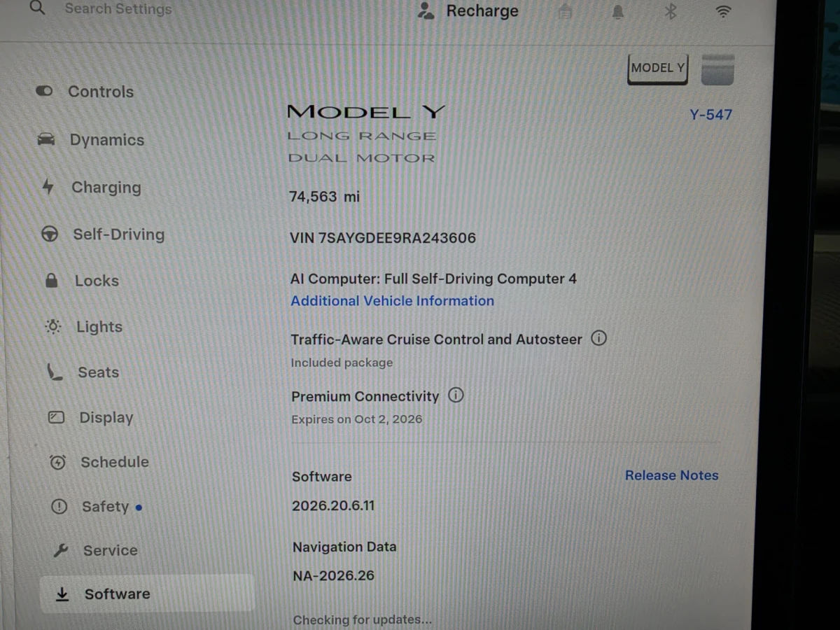Click the gray card icon beside MODEL Y
Screen dimensions: 840x630
(x=717, y=69)
